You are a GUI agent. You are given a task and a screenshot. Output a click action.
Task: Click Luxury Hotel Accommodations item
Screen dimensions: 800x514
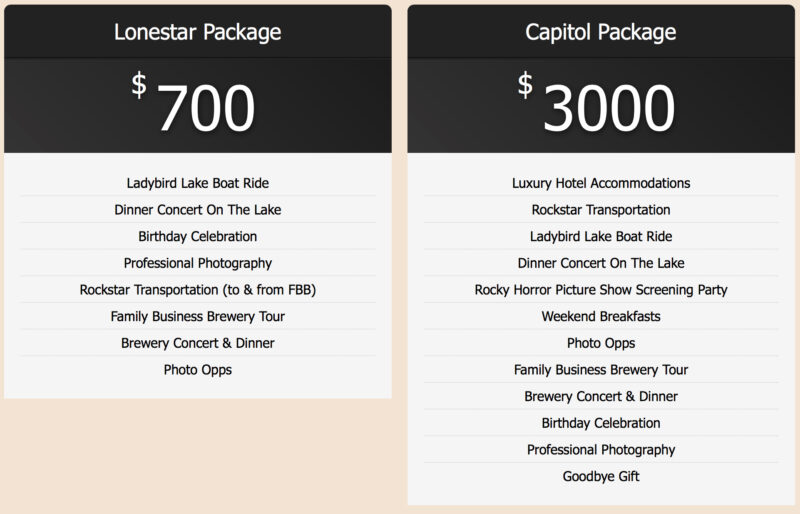600,183
